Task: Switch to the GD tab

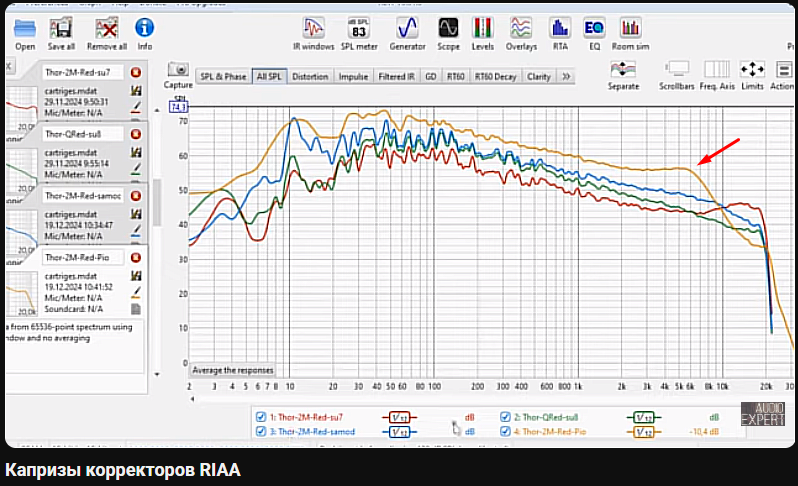Action: coord(431,76)
